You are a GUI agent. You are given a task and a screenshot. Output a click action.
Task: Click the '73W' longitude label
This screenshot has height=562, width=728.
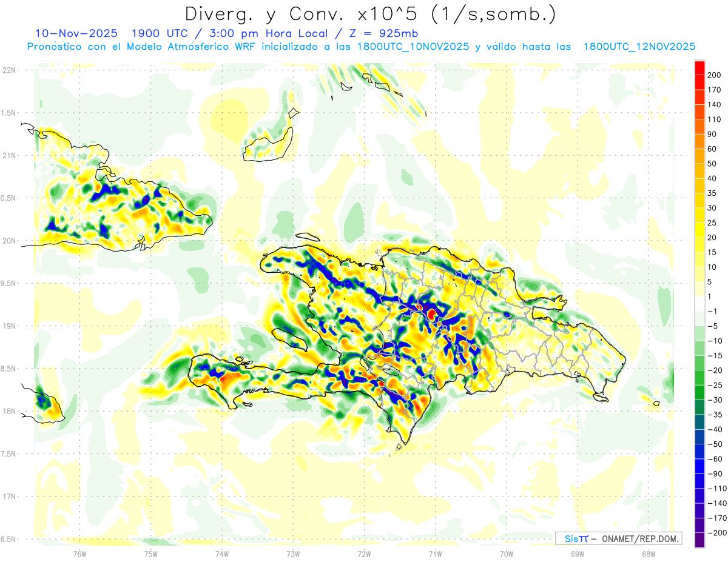click(293, 554)
